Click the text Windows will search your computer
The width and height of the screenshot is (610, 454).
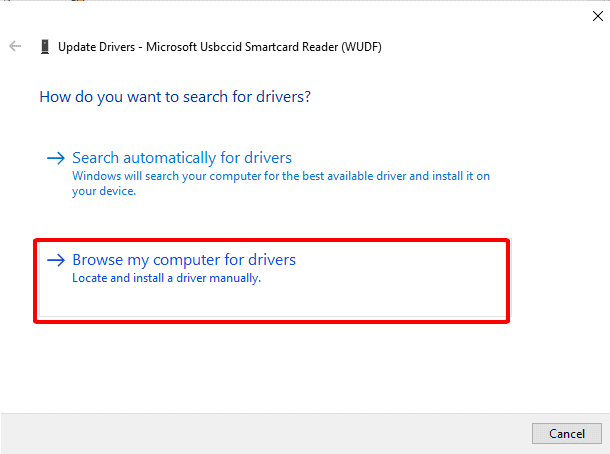281,183
